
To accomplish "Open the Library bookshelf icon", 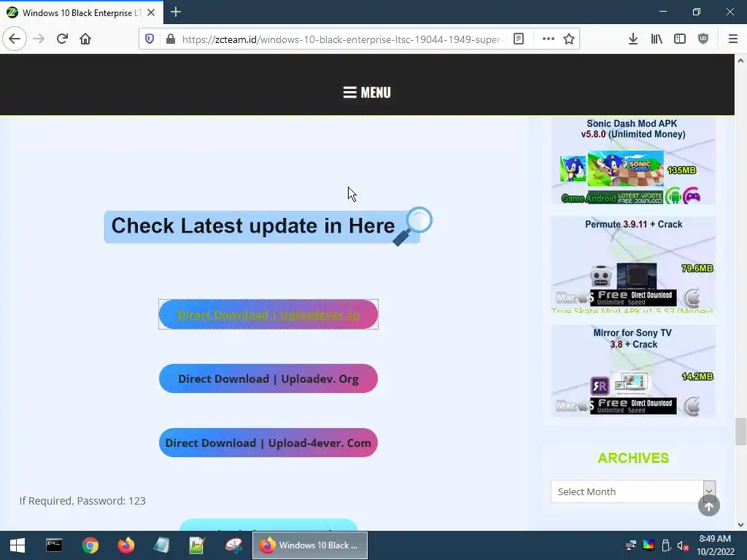I will coord(657,39).
